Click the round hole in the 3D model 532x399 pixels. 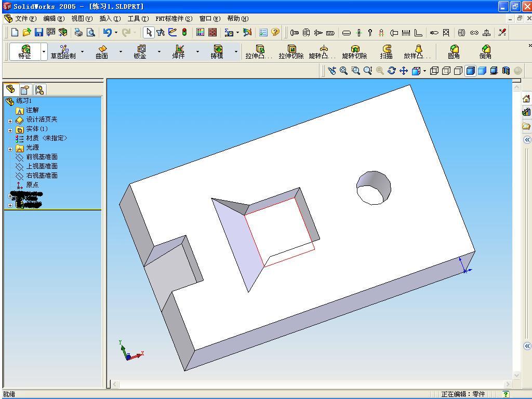pyautogui.click(x=374, y=188)
